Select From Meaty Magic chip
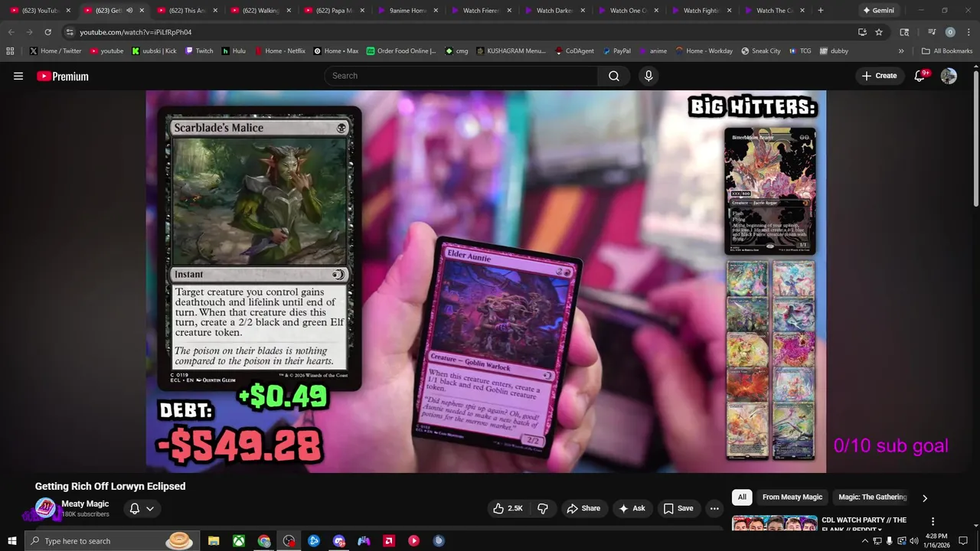The width and height of the screenshot is (980, 551). [792, 497]
